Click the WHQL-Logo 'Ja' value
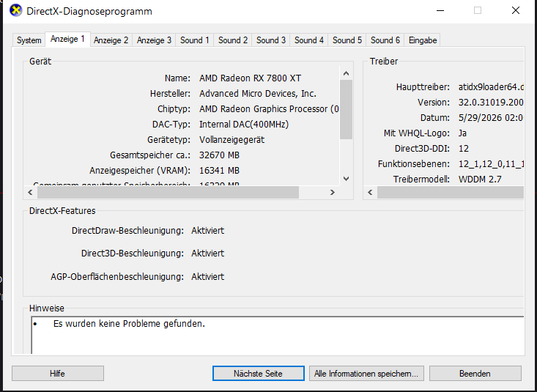Image resolution: width=537 pixels, height=392 pixels. point(462,133)
